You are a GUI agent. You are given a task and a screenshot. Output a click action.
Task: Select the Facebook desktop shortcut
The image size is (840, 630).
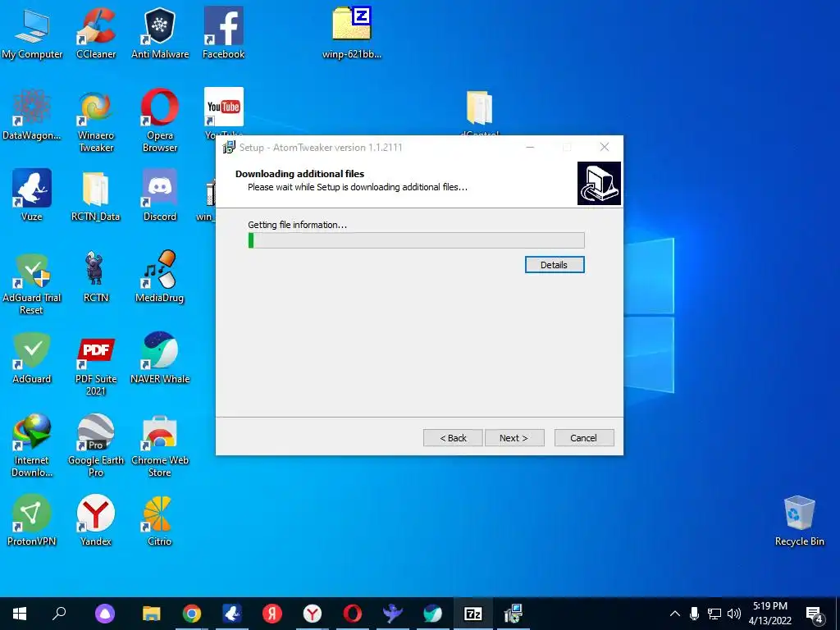coord(223,33)
